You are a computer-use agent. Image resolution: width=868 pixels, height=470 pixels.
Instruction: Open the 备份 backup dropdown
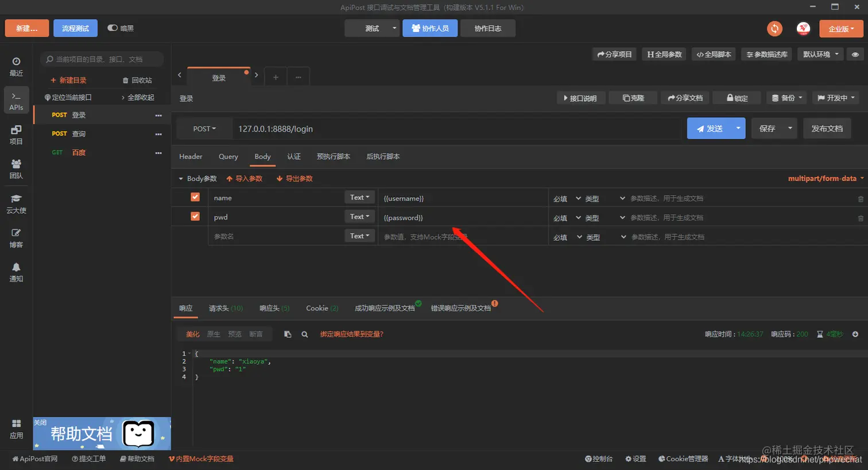tap(786, 98)
